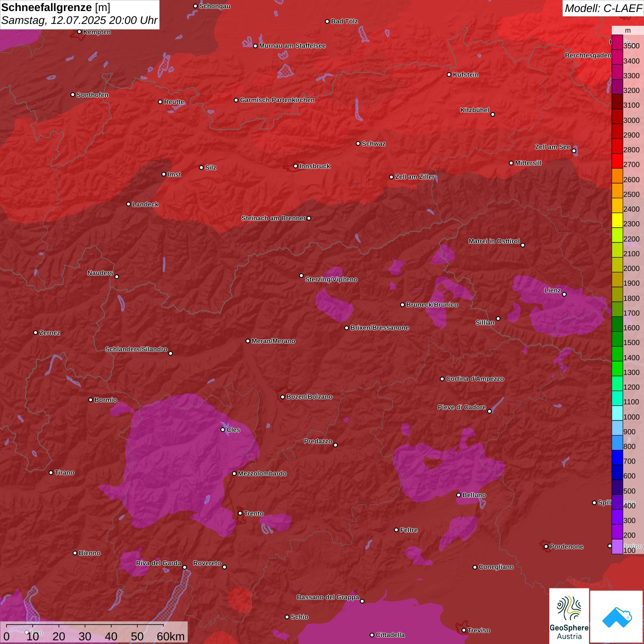Screen dimensions: 644x644
Task: Click the Predazzo label
Action: pyautogui.click(x=318, y=441)
